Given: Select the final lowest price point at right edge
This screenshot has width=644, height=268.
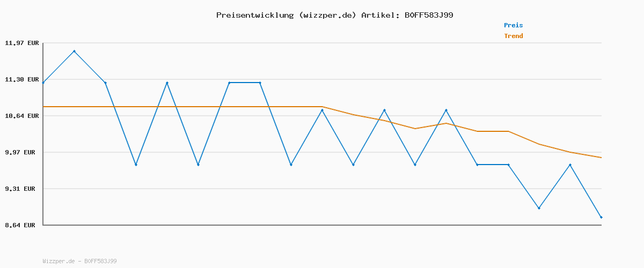Looking at the screenshot, I should (x=601, y=217).
